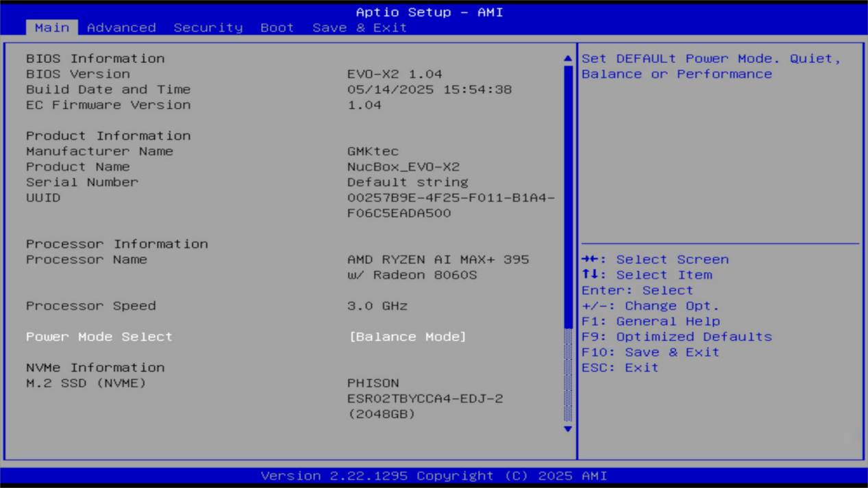Screen dimensions: 868x488
Task: Switch to the Main tab
Action: tap(52, 27)
